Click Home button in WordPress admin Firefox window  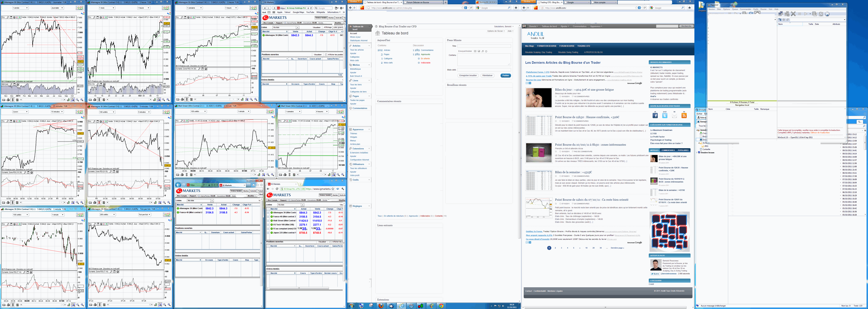516,8
